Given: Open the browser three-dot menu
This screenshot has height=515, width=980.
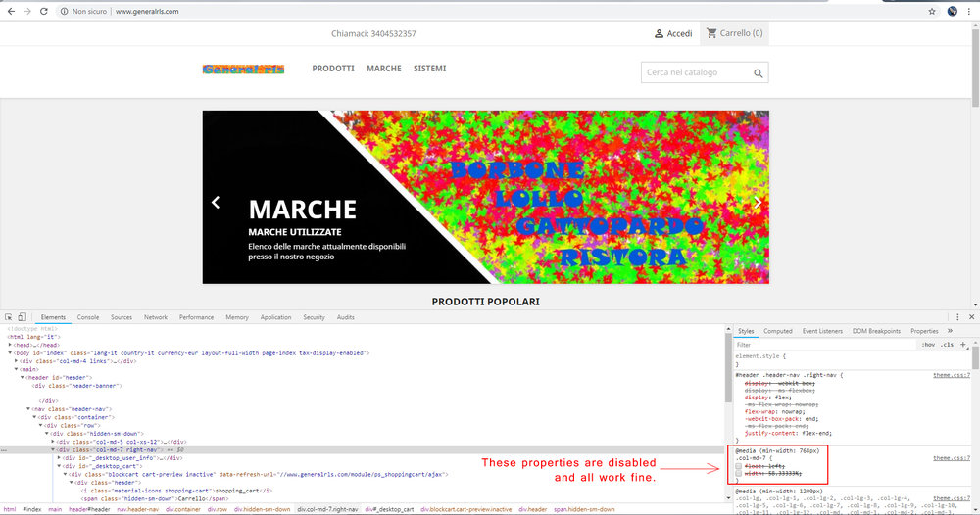Looking at the screenshot, I should [x=969, y=11].
